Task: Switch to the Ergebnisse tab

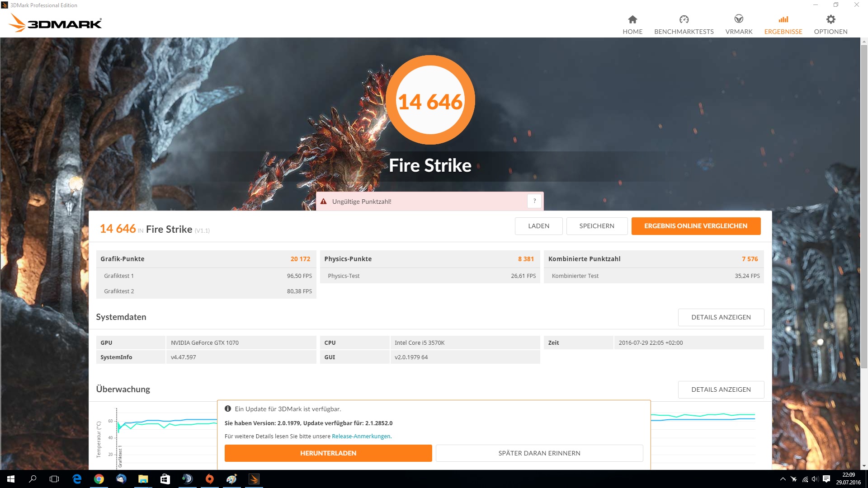Action: [783, 24]
